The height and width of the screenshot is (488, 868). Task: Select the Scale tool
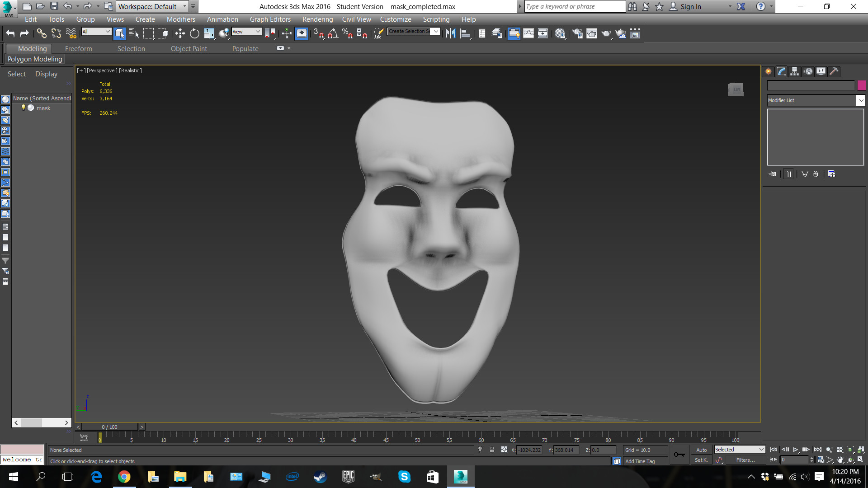[x=209, y=33]
